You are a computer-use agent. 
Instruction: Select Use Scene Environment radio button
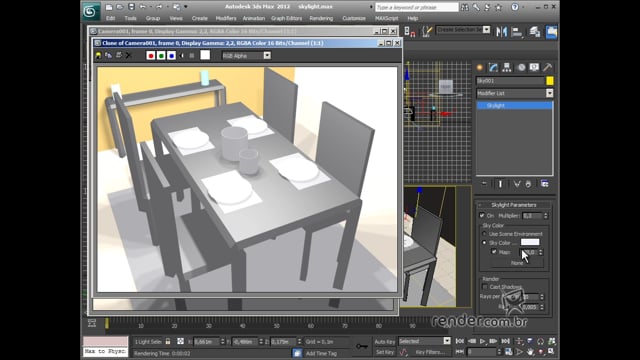(484, 234)
